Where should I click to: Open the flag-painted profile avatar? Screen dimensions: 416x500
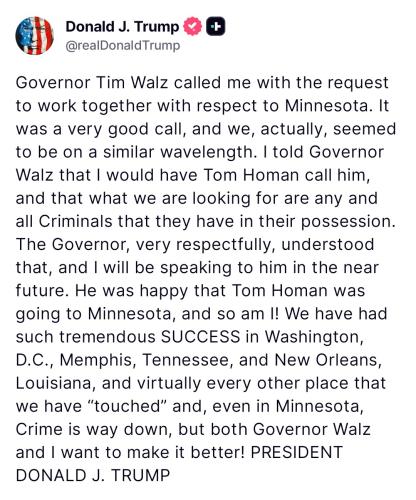pos(35,35)
